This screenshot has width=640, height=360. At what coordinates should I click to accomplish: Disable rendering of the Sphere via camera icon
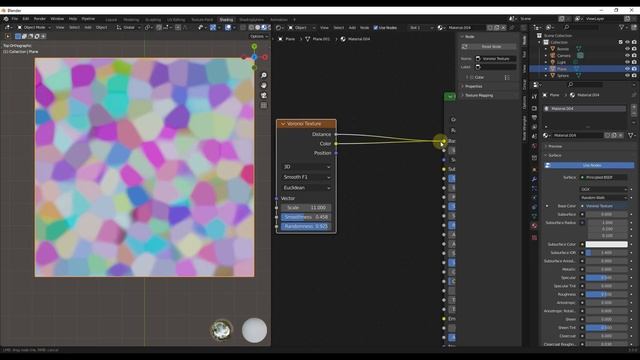(x=634, y=76)
